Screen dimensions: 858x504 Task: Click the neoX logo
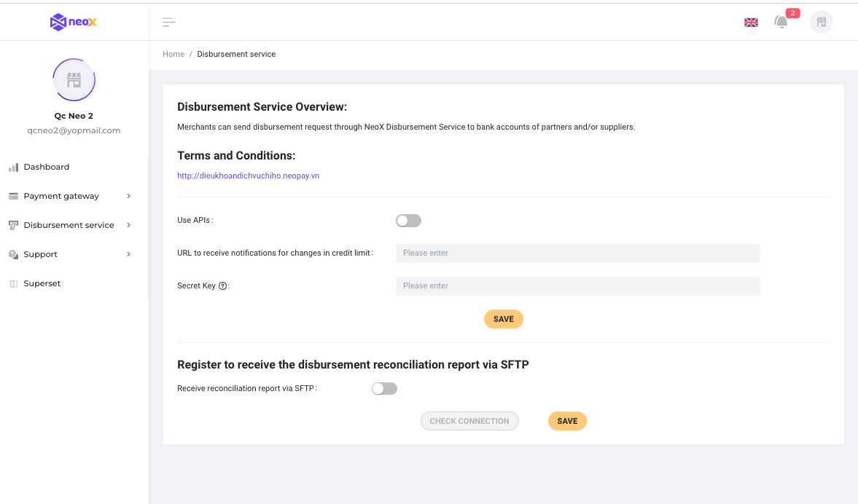pyautogui.click(x=74, y=22)
